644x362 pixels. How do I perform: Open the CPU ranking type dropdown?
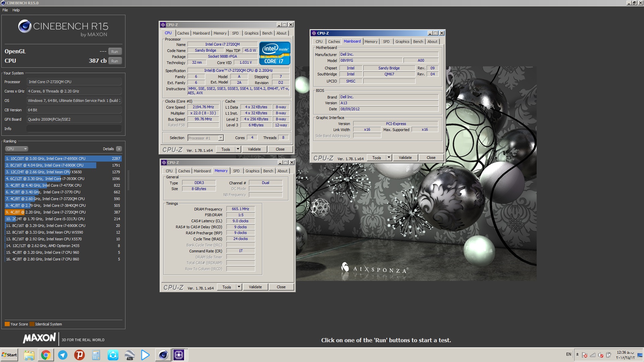(x=16, y=149)
